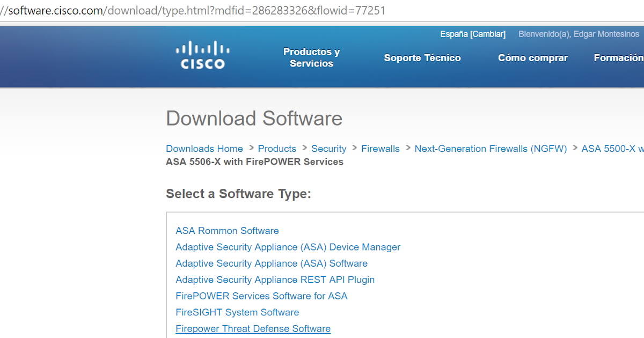Click the Cisco logo

(201, 55)
